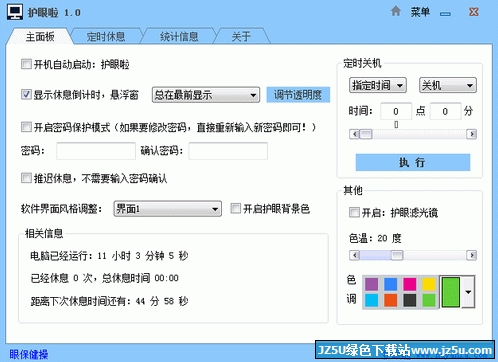Toggle 开启护眼背景色 checkbox
This screenshot has width=498, height=362.
tap(236, 209)
